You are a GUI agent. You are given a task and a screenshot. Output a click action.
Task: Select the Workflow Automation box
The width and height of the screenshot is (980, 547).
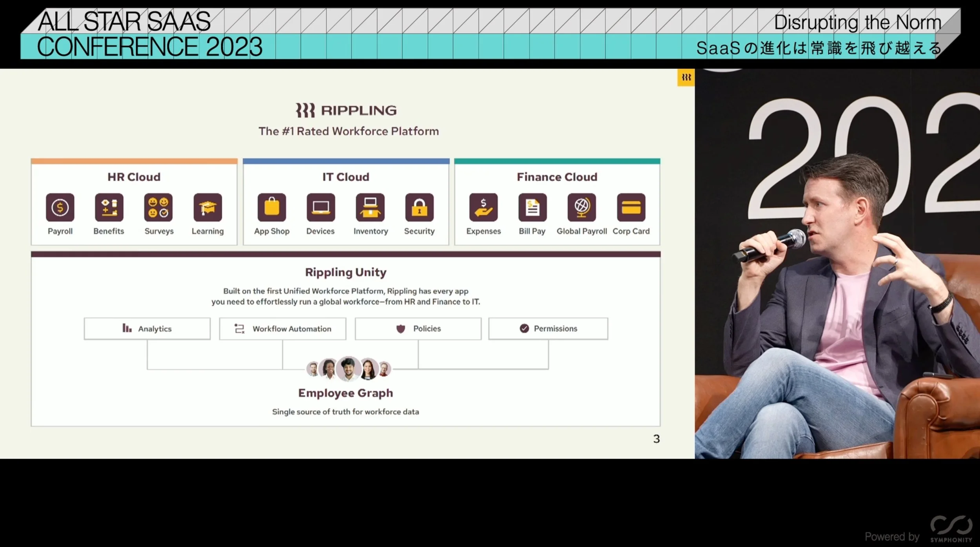[283, 328]
